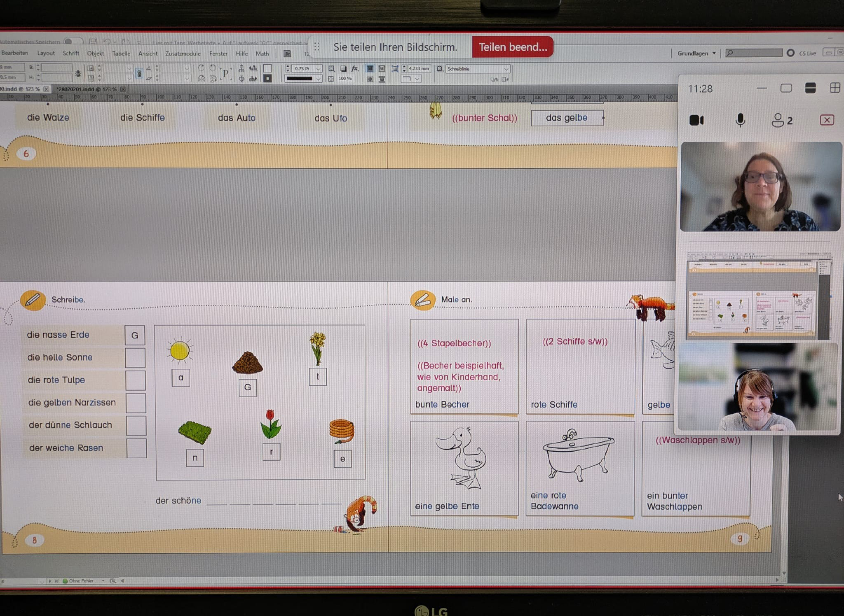Open Adobe Bridge via Br icon
844x616 pixels.
[x=287, y=54]
